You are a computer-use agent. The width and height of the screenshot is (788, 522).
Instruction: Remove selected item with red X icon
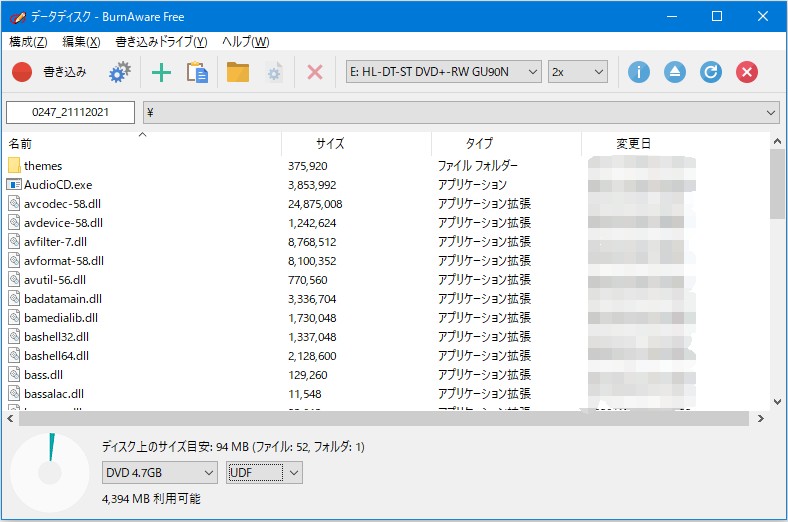pyautogui.click(x=315, y=72)
